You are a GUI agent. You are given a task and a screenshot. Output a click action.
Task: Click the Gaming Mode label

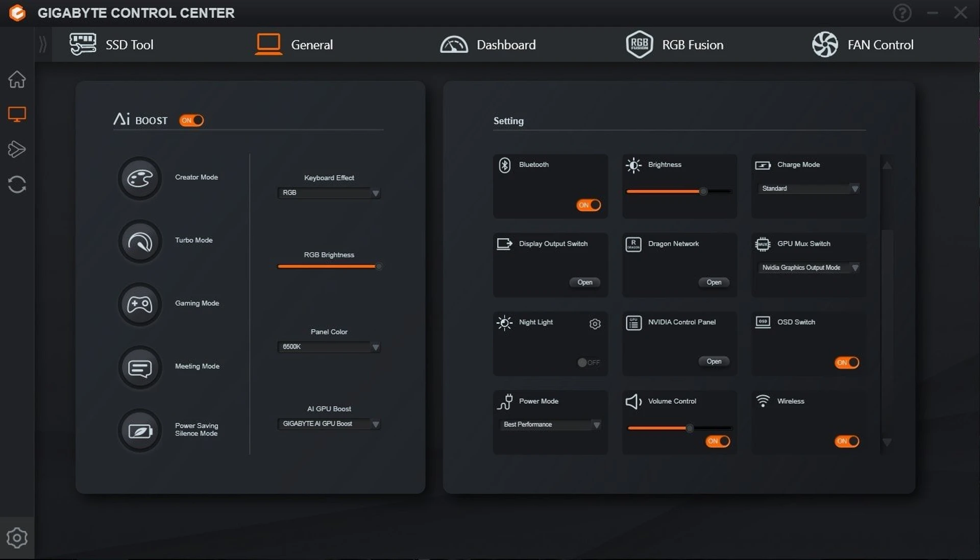tap(197, 303)
